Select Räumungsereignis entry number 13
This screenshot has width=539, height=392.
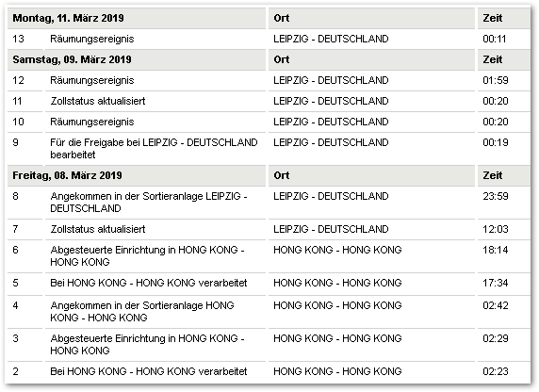(x=91, y=39)
